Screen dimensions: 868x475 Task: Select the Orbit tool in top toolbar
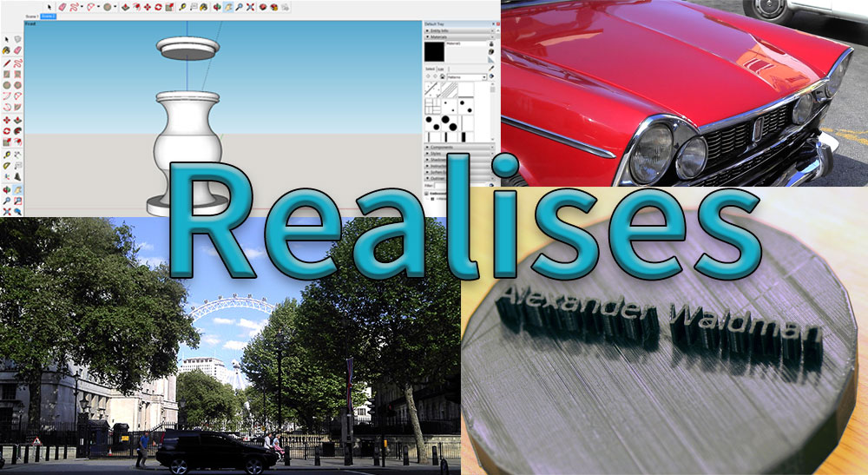point(216,7)
